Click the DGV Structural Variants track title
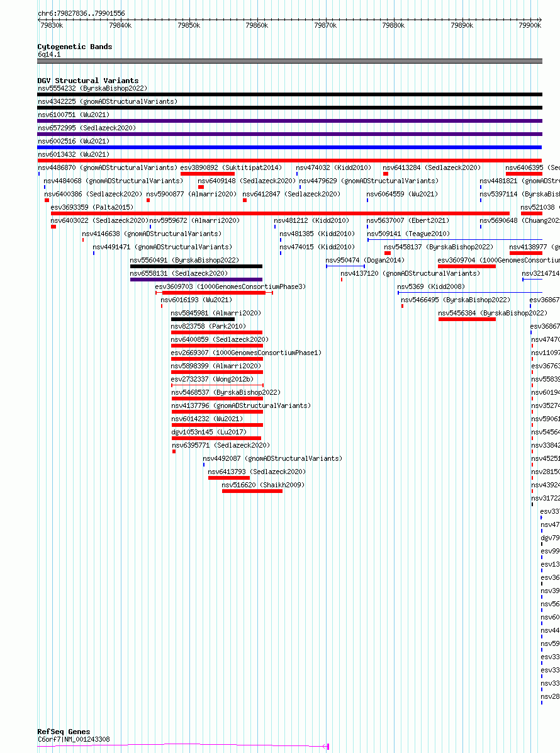Image resolution: width=560 pixels, height=753 pixels. click(x=88, y=81)
